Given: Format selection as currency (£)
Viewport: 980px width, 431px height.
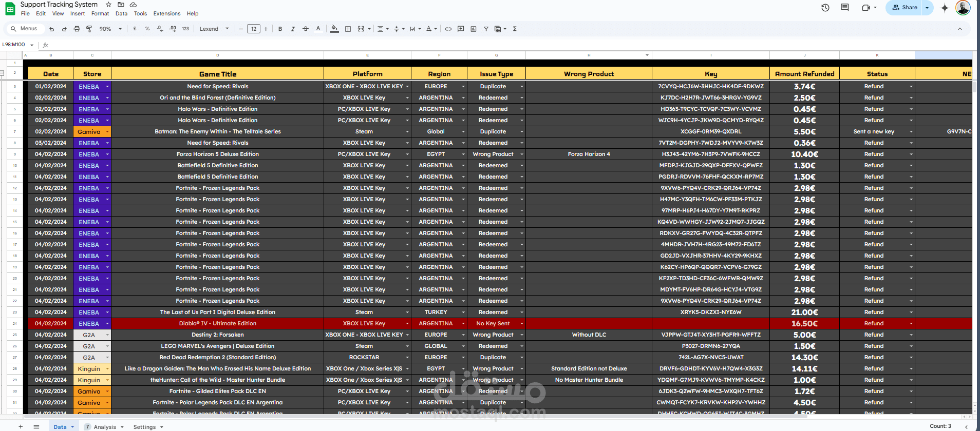Looking at the screenshot, I should click(135, 29).
